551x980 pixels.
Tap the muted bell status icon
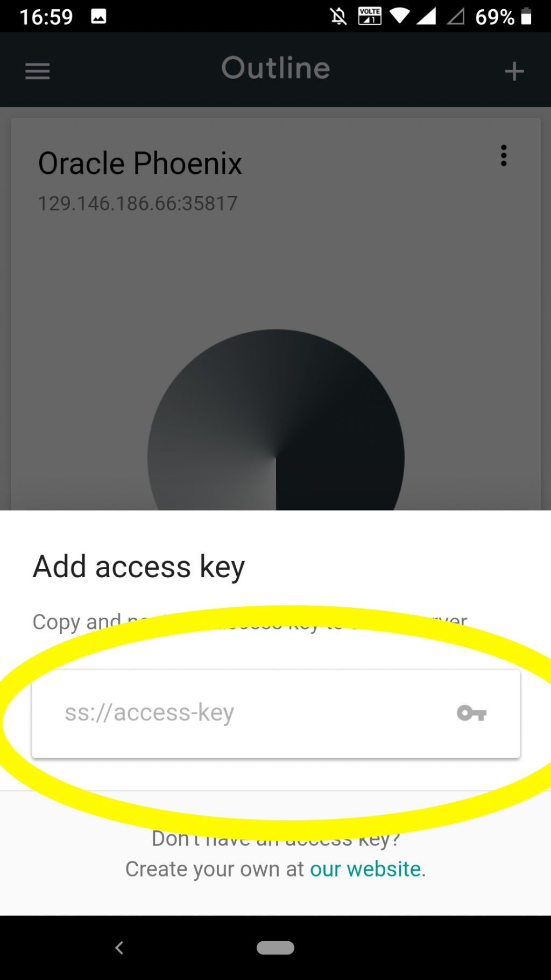pos(338,17)
